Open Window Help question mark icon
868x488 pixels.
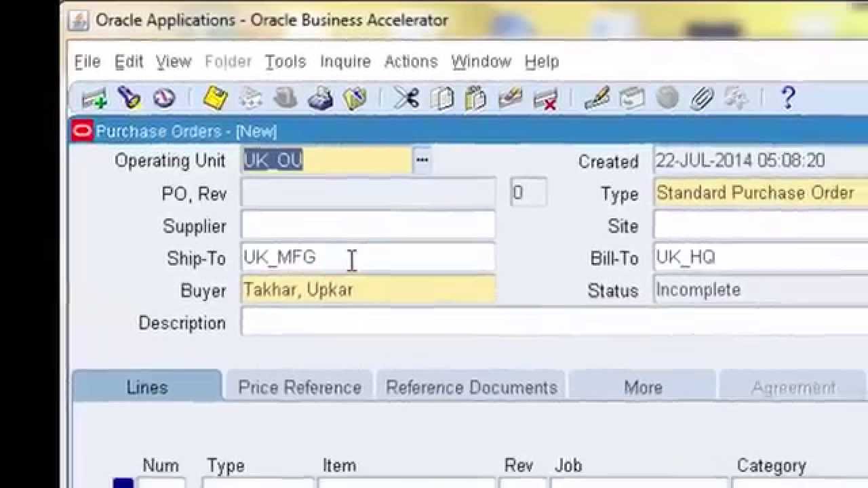[x=787, y=99]
